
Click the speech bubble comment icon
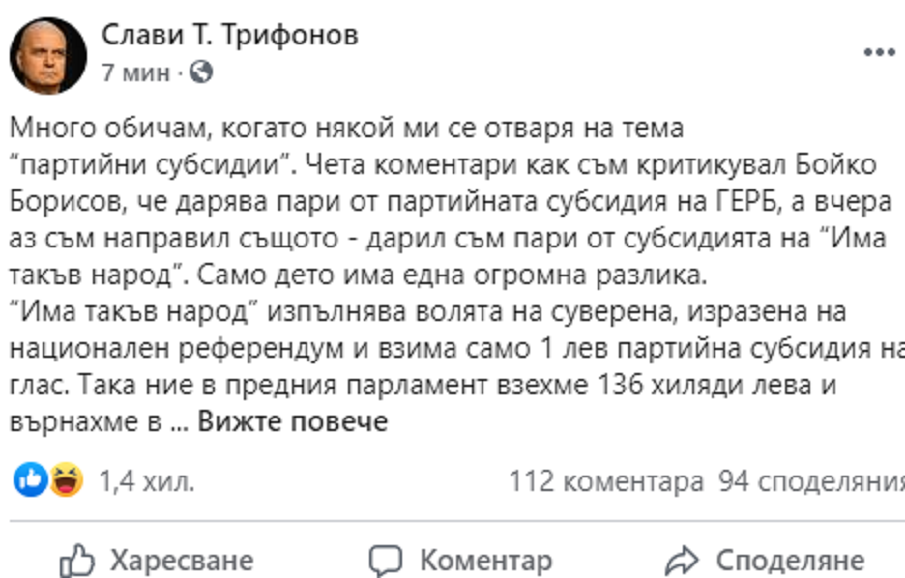[385, 558]
